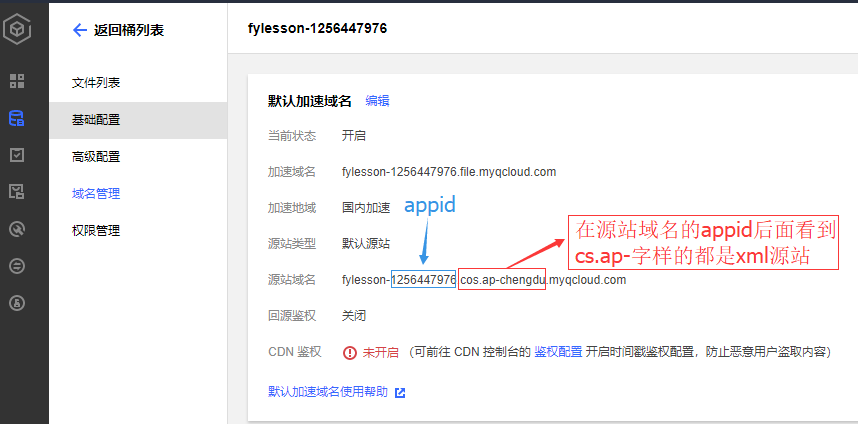Click 开启 status value
Image resolution: width=858 pixels, height=424 pixels.
pos(353,136)
